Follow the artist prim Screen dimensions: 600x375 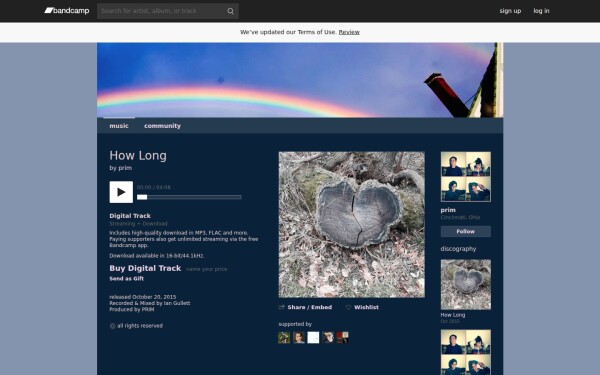(466, 232)
